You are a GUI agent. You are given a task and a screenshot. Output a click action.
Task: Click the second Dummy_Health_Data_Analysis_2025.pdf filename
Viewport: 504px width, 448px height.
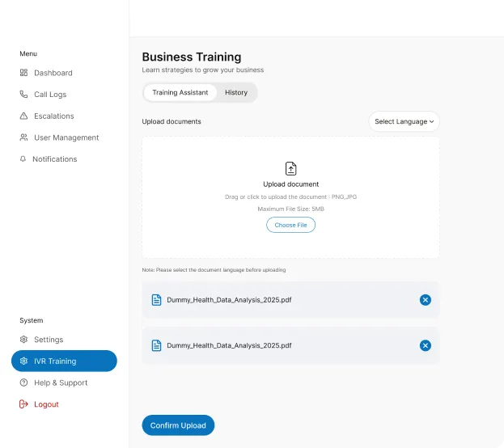[229, 345]
